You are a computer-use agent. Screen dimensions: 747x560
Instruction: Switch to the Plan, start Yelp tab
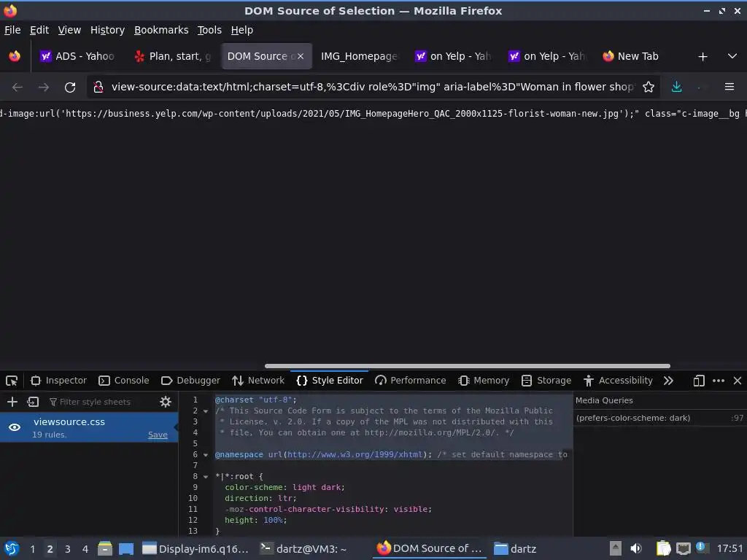[x=172, y=56]
